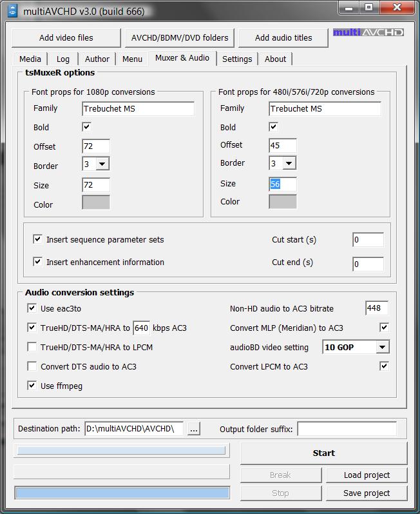Maximize the multiAVCHD window
420x514 pixels.
[x=369, y=8]
